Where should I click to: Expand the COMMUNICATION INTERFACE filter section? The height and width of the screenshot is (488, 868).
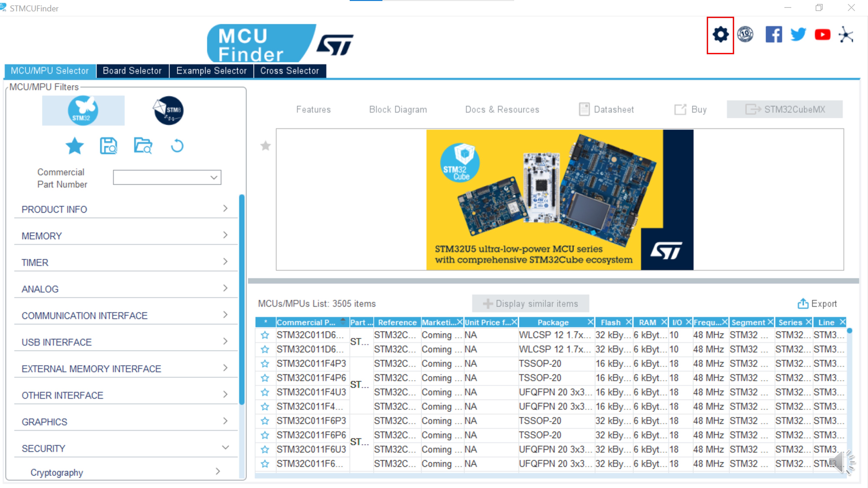126,316
